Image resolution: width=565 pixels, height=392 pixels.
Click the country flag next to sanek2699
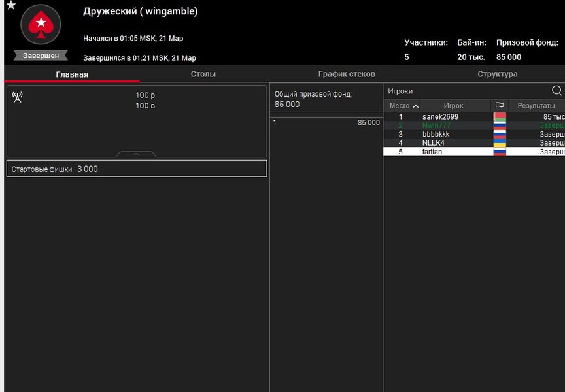point(499,117)
